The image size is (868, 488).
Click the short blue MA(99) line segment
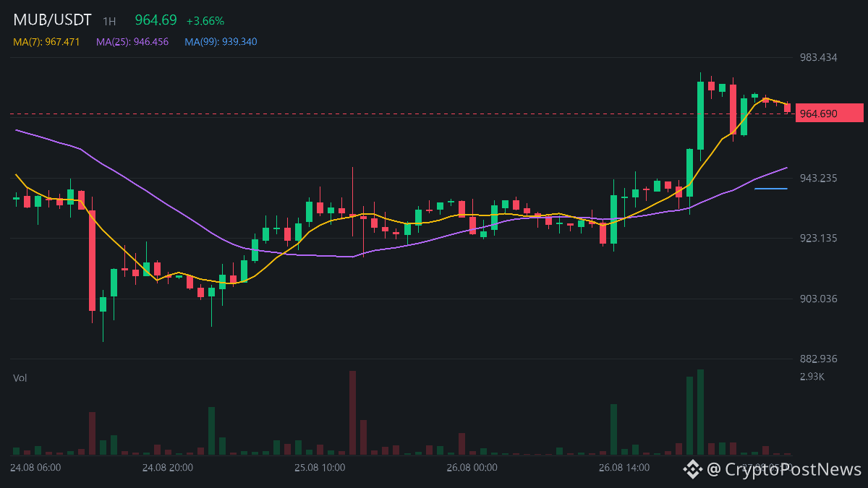click(x=771, y=189)
